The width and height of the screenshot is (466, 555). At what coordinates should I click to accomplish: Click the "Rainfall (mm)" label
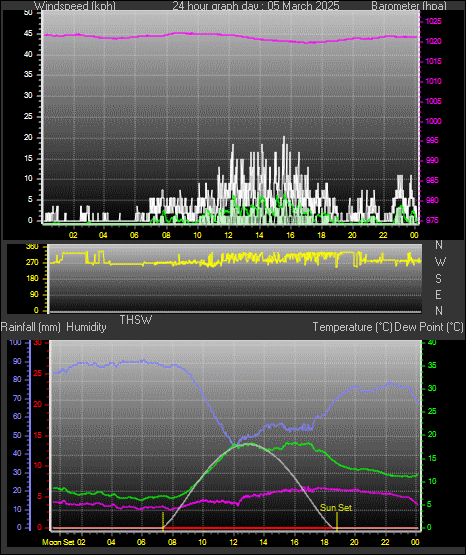click(x=30, y=327)
